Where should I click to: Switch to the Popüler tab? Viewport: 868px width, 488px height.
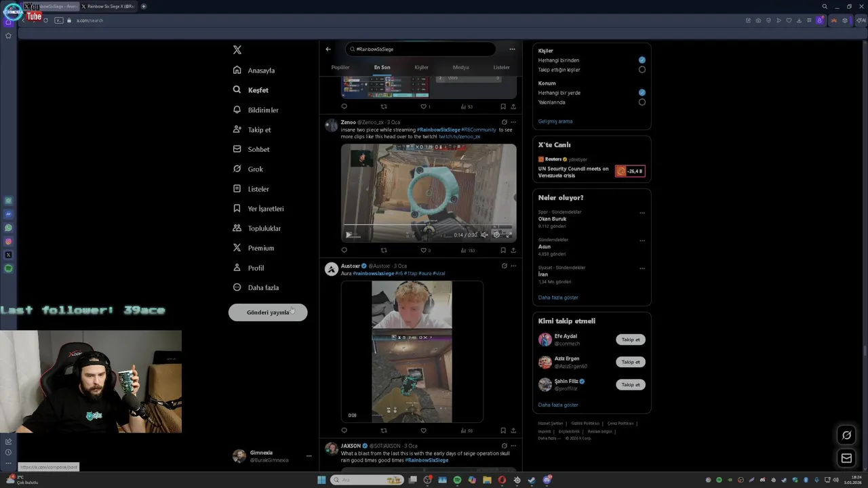click(x=340, y=67)
